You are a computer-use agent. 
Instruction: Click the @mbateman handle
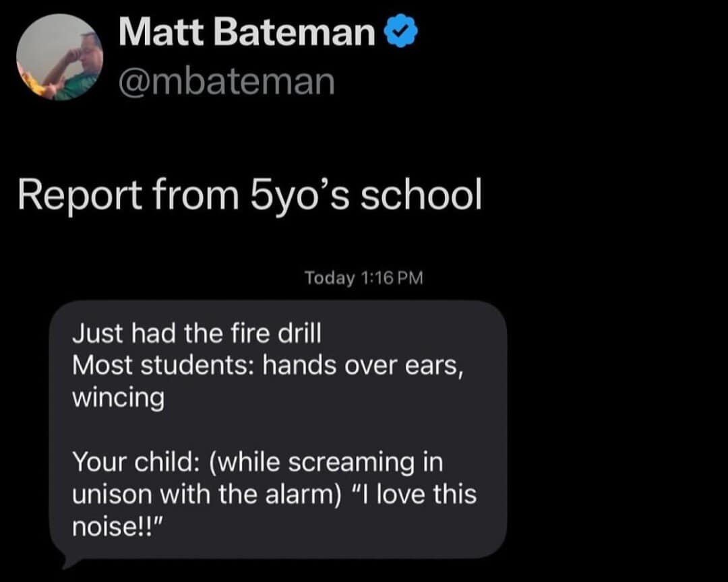pos(226,80)
